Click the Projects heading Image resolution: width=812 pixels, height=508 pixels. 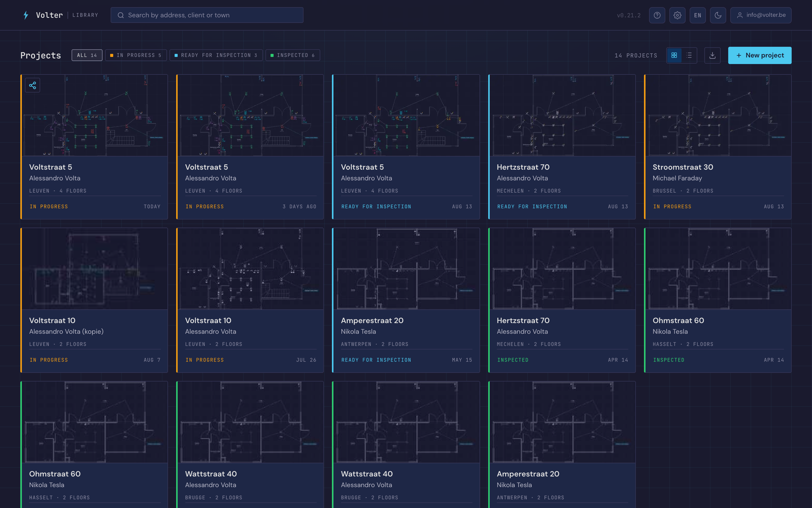(41, 55)
